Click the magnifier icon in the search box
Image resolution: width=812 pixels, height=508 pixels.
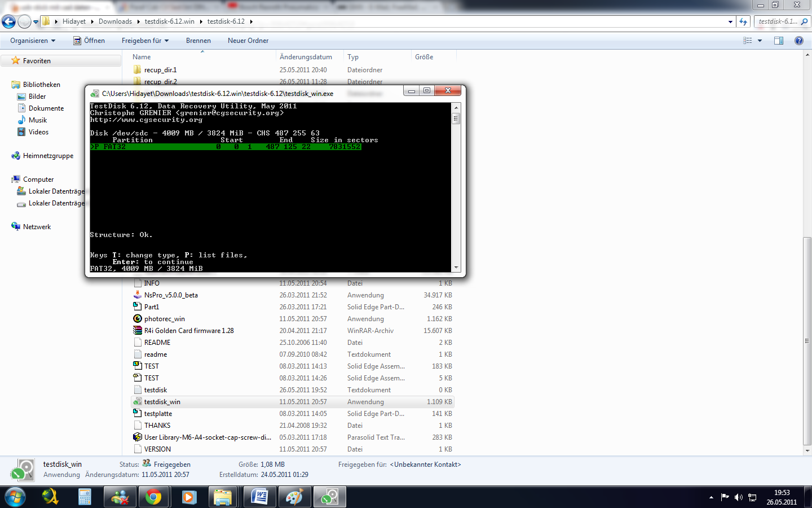pyautogui.click(x=805, y=21)
